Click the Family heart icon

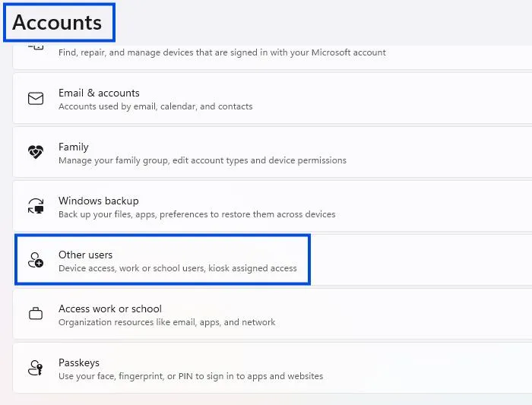(x=36, y=152)
